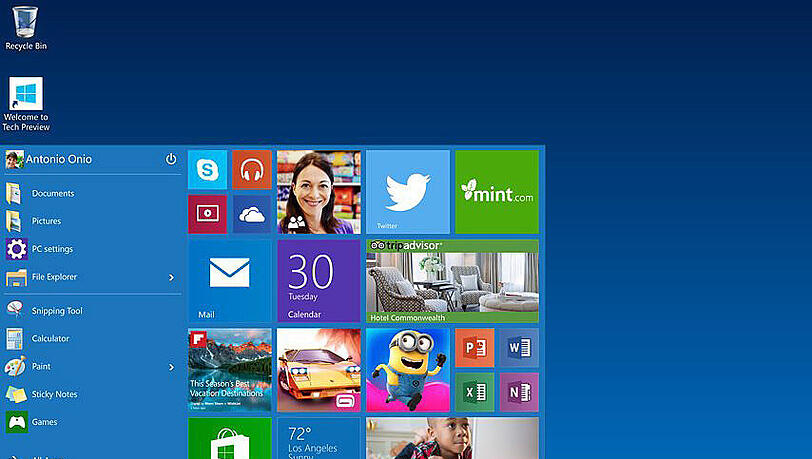The image size is (812, 459).
Task: Open Welcome to Tech Preview shortcut
Action: [x=25, y=104]
